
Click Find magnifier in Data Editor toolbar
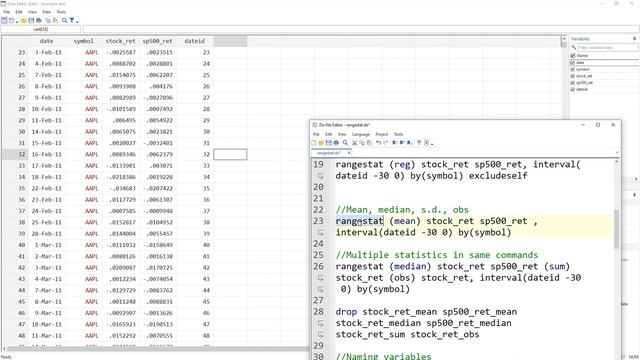(64, 20)
